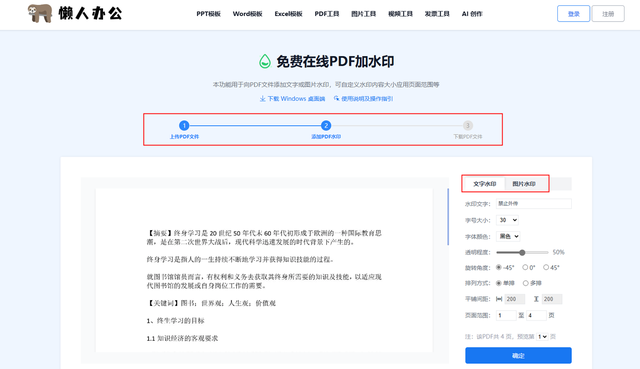Click the vertical spacing icon in 平铺间距
The width and height of the screenshot is (640, 369).
(536, 299)
